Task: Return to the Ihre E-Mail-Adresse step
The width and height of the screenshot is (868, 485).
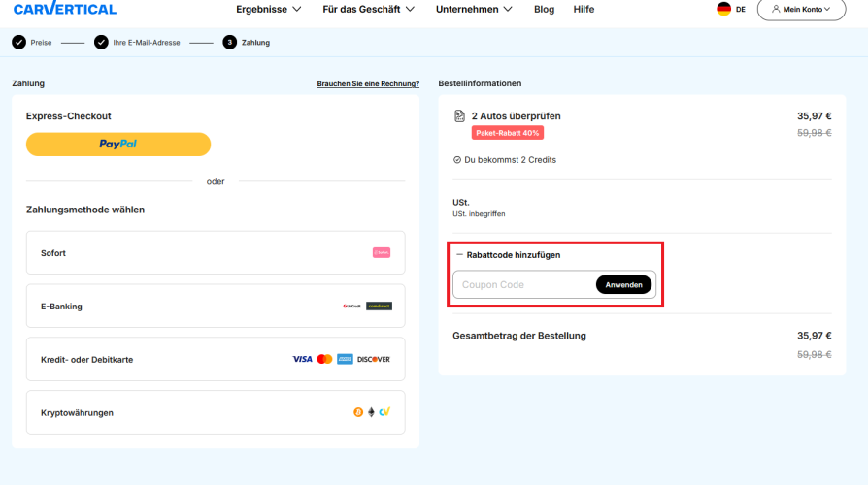Action: click(x=137, y=43)
